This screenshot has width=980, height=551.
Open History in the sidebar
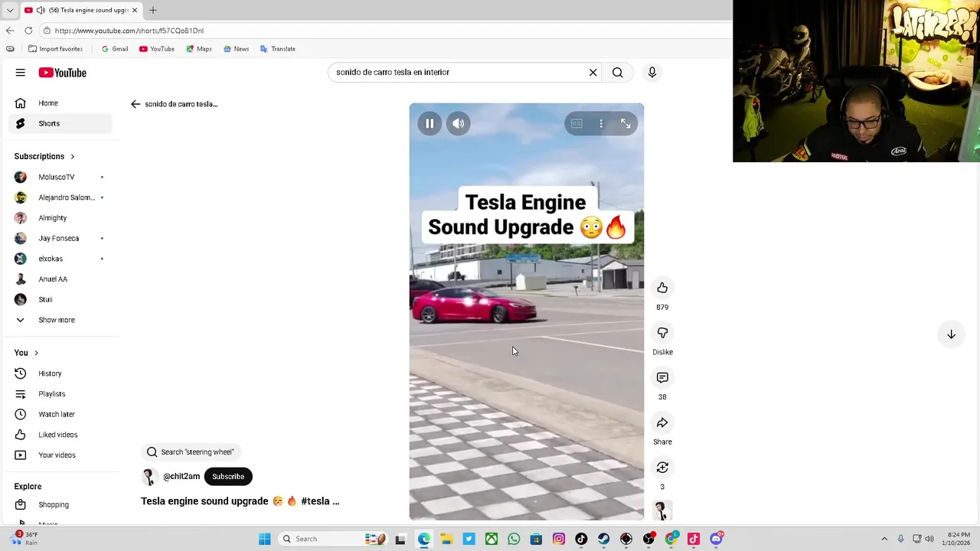60,373
